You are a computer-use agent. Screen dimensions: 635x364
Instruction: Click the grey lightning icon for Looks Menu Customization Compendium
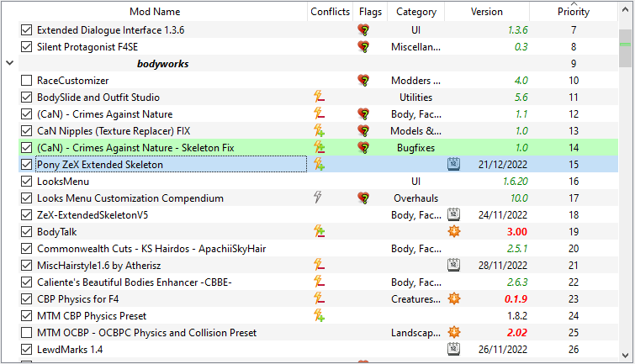pos(318,198)
